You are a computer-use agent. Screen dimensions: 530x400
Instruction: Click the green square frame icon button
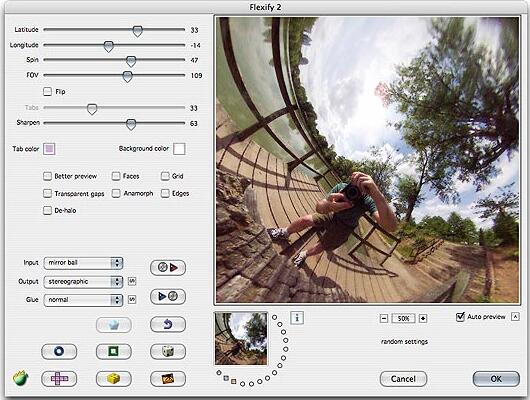[x=114, y=352]
